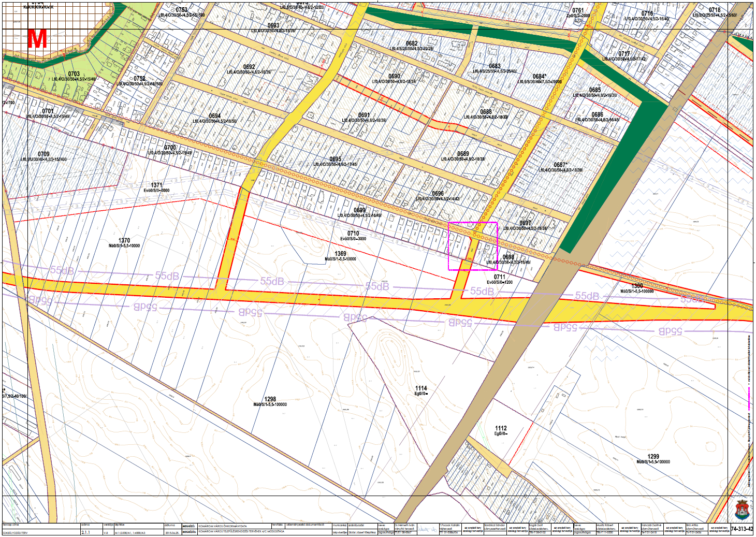The width and height of the screenshot is (756, 537).
Task: Select the zone label 0700
Action: click(x=170, y=148)
